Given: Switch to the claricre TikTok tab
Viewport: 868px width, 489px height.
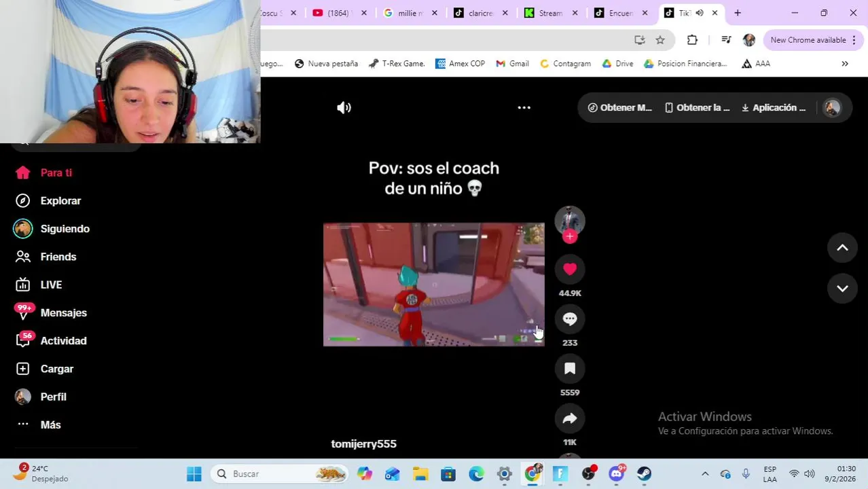Looking at the screenshot, I should 480,13.
